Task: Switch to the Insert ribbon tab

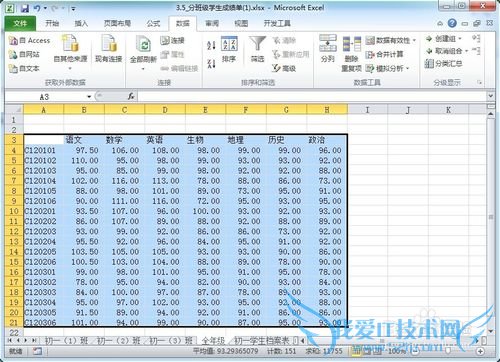Action: [x=81, y=23]
